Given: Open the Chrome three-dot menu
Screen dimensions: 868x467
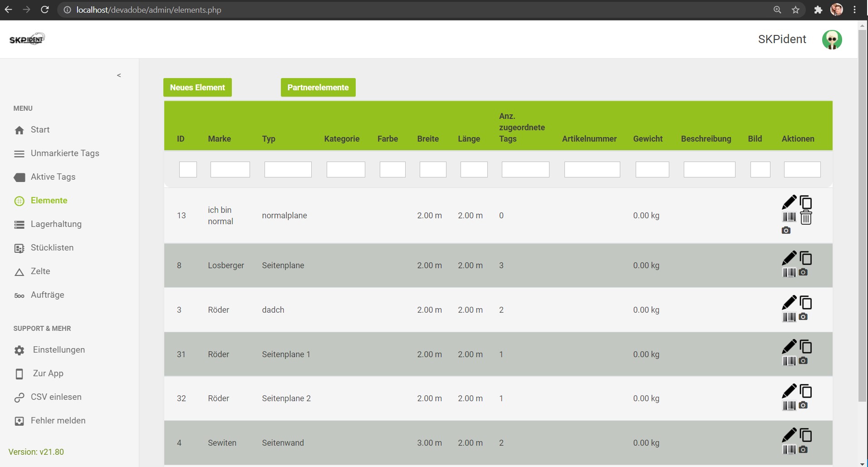Looking at the screenshot, I should pos(854,10).
